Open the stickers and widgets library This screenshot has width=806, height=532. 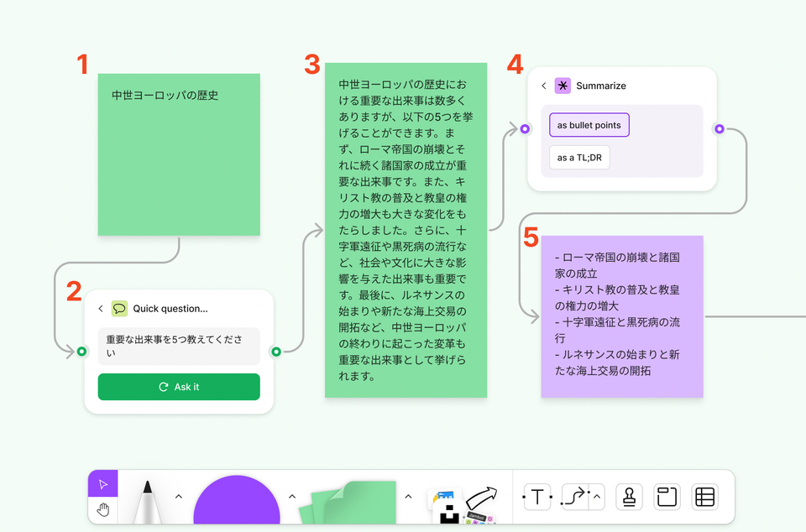click(x=463, y=503)
